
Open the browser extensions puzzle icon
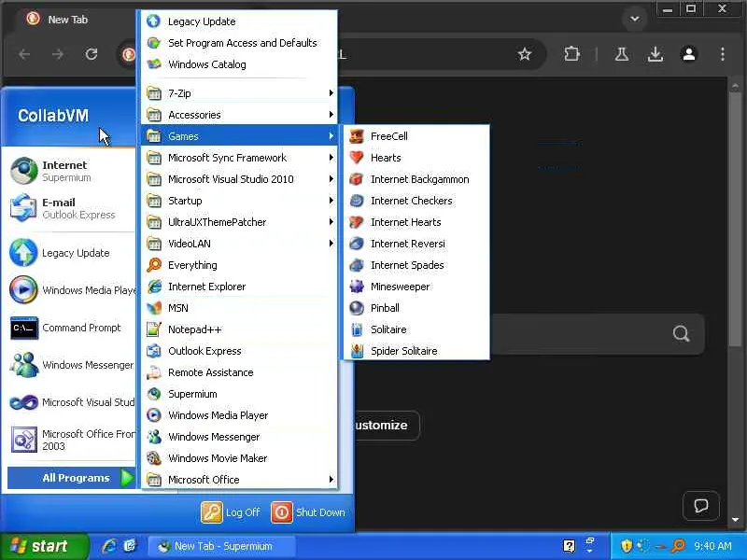point(571,54)
